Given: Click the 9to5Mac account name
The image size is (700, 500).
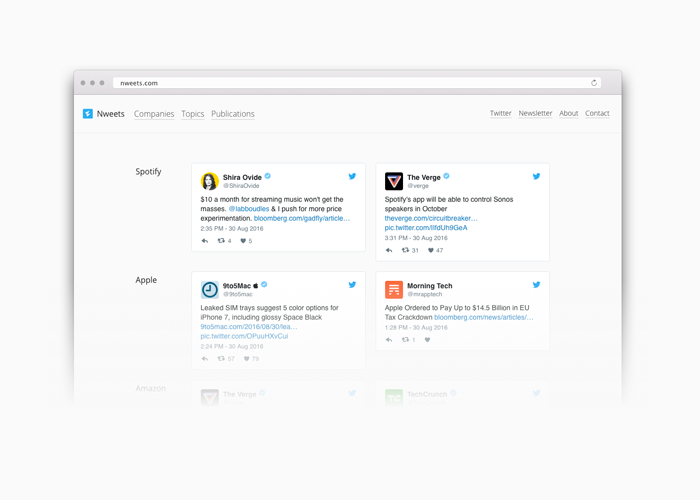Looking at the screenshot, I should pyautogui.click(x=237, y=286).
